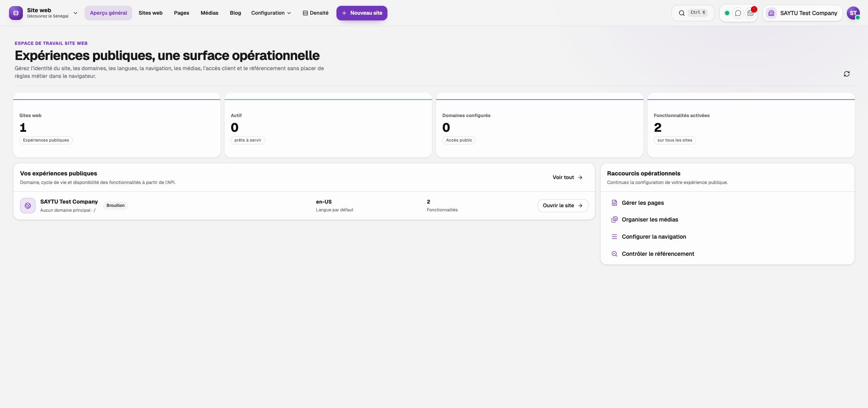Image resolution: width=868 pixels, height=408 pixels.
Task: Open the search box with Ctrl K
Action: (693, 13)
